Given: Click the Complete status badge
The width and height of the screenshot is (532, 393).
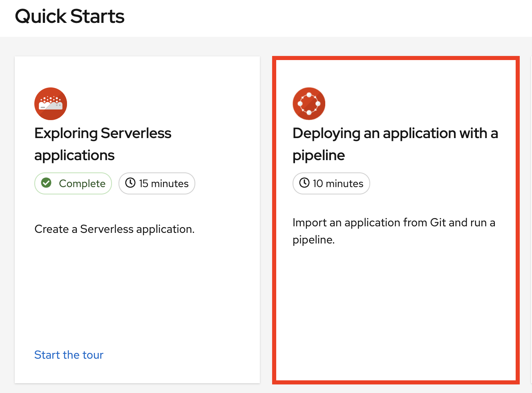Looking at the screenshot, I should [73, 183].
